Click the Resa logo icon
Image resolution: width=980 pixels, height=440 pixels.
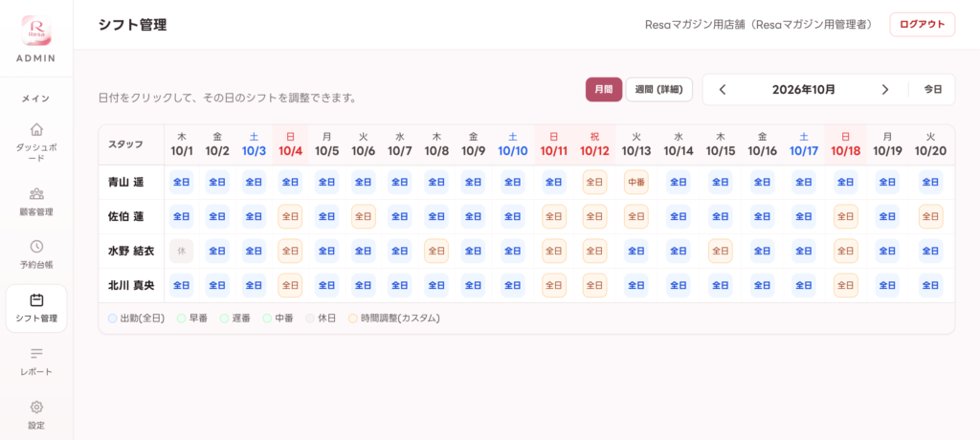(36, 30)
